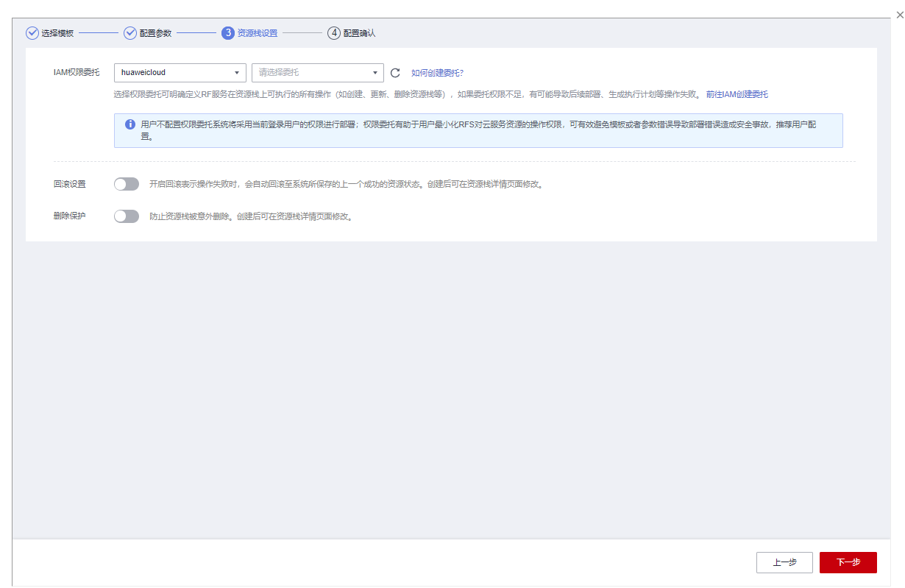Jump to the 配置确认 step label
The height and width of the screenshot is (588, 905).
tap(359, 33)
